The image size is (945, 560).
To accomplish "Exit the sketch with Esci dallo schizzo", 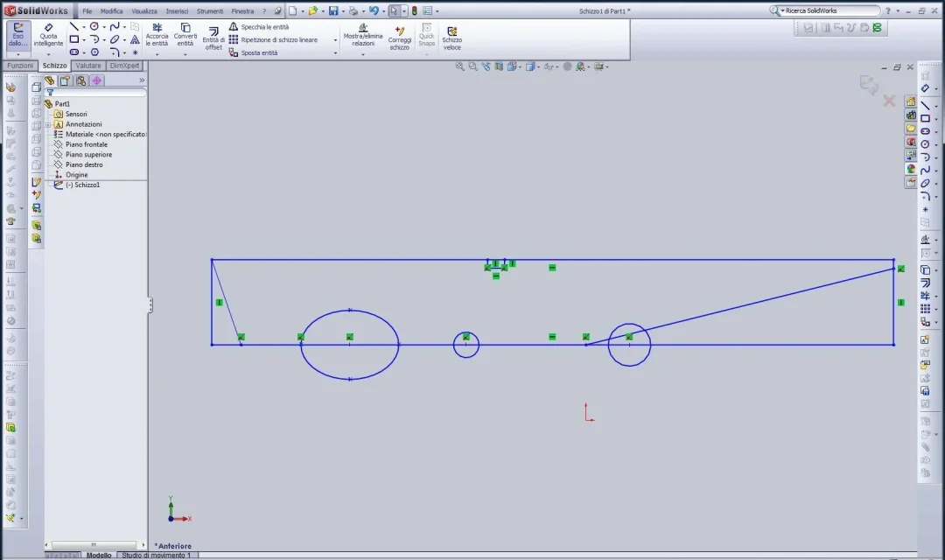I will [x=18, y=35].
